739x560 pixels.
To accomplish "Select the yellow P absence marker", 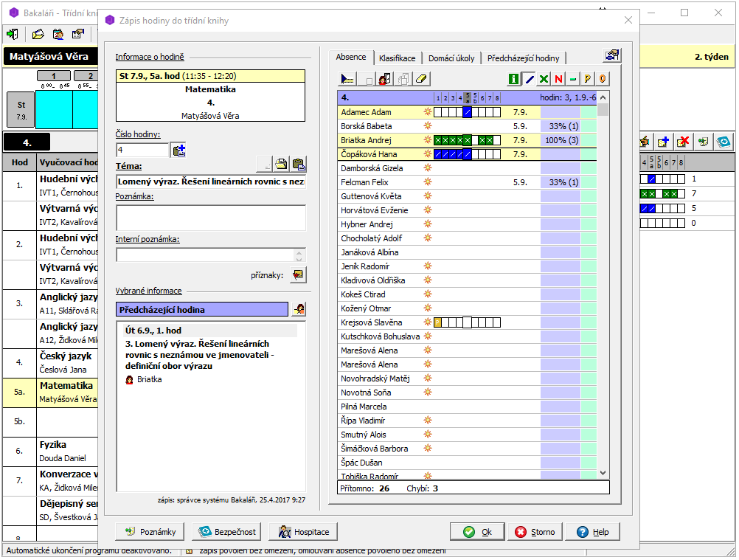I will tap(588, 79).
